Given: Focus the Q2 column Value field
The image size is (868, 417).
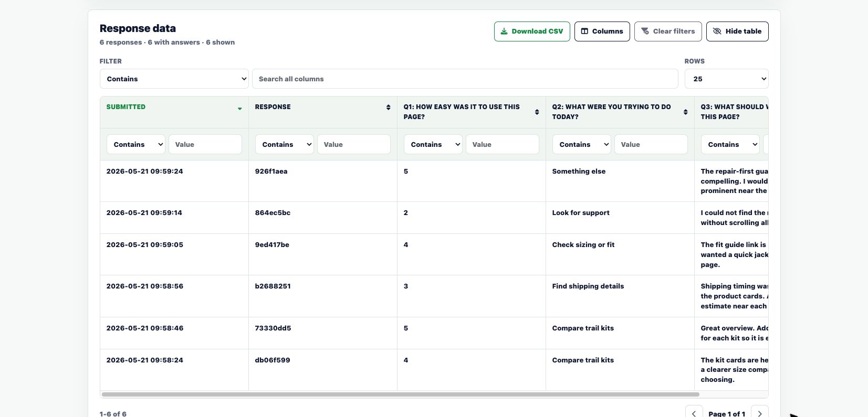Looking at the screenshot, I should 651,144.
